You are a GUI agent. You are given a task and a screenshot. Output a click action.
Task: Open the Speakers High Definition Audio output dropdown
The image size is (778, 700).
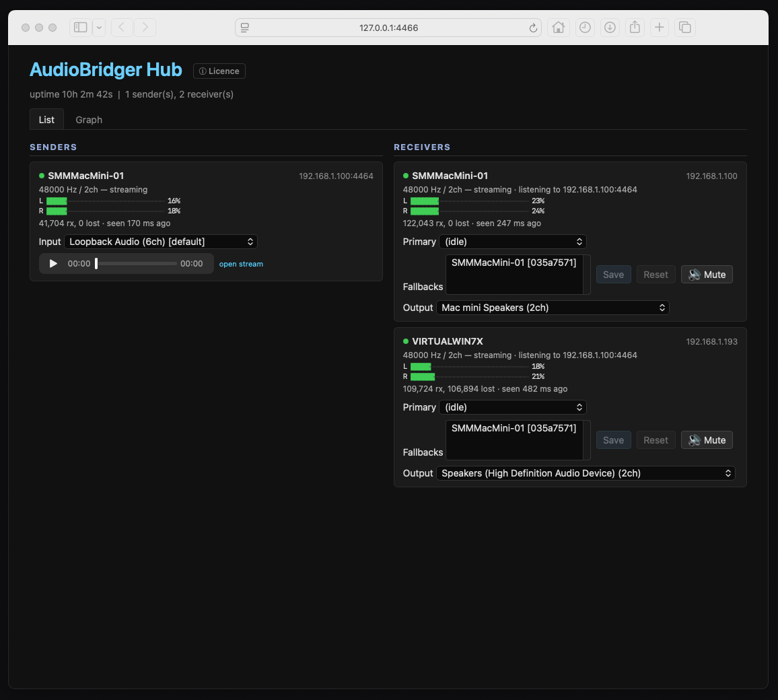pyautogui.click(x=586, y=473)
